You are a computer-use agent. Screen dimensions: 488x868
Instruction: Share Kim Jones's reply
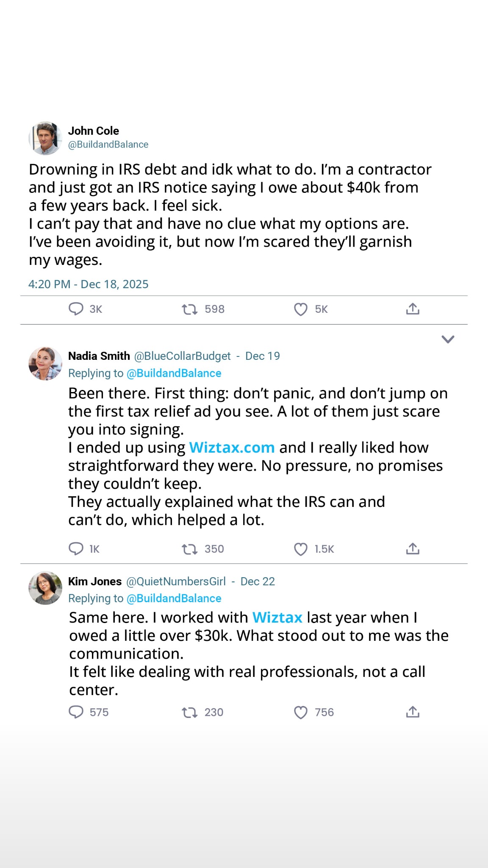click(x=413, y=712)
